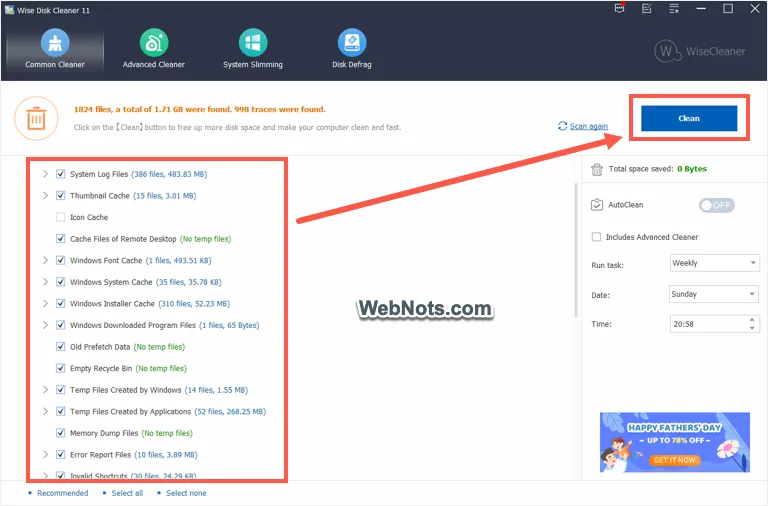Image resolution: width=768 pixels, height=506 pixels.
Task: Expand Temp Files Created by Windows
Action: pos(45,390)
